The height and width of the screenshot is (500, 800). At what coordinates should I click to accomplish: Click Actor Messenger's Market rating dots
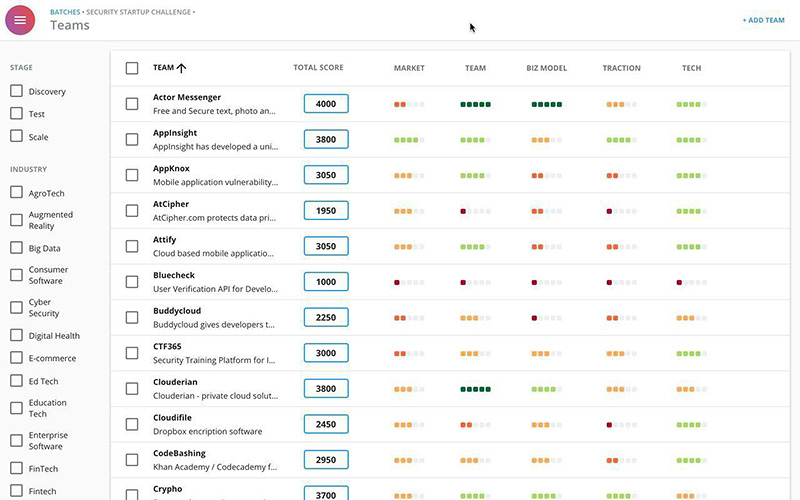[409, 105]
